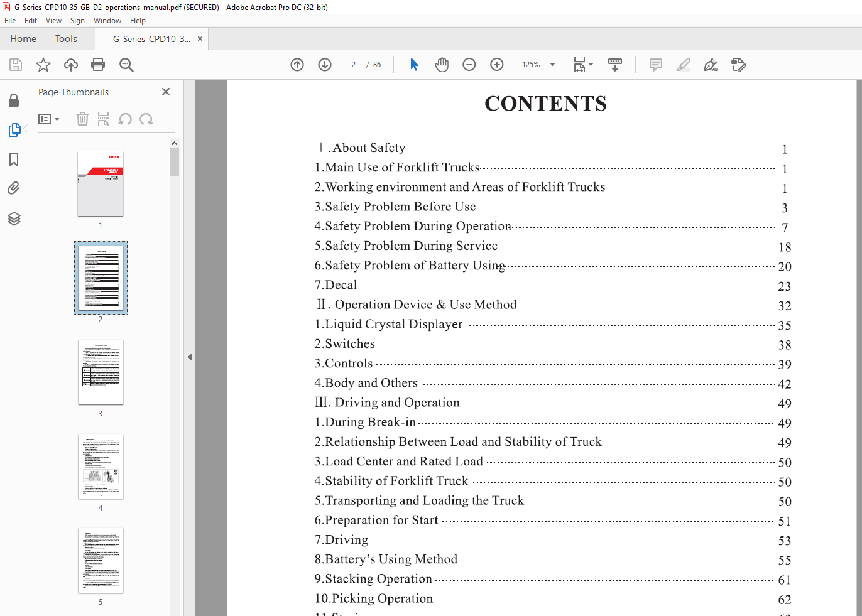This screenshot has width=862, height=616.
Task: Open fit page options icon
Action: (583, 65)
